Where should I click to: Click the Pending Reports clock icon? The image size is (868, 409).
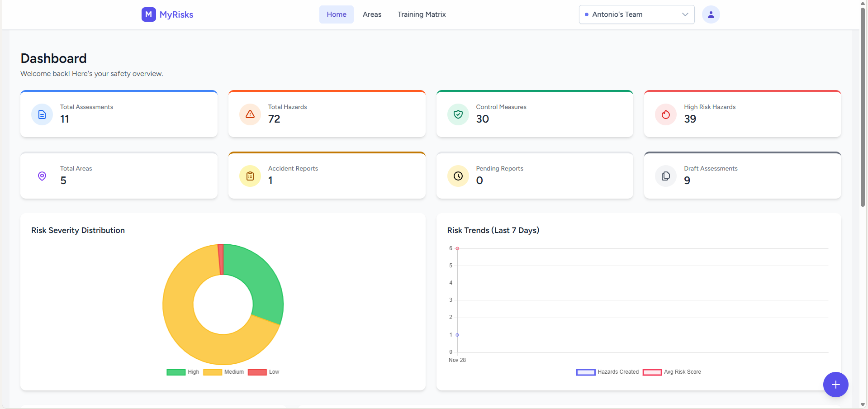[x=458, y=176]
